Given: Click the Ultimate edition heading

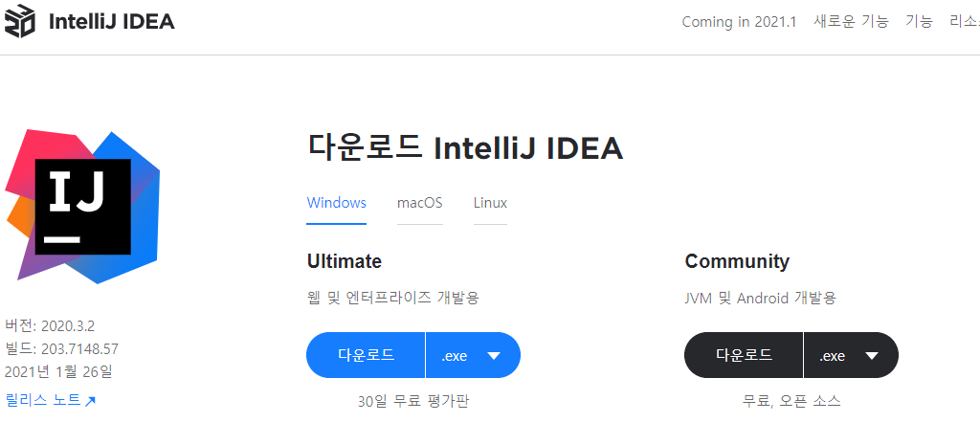Looking at the screenshot, I should click(344, 260).
